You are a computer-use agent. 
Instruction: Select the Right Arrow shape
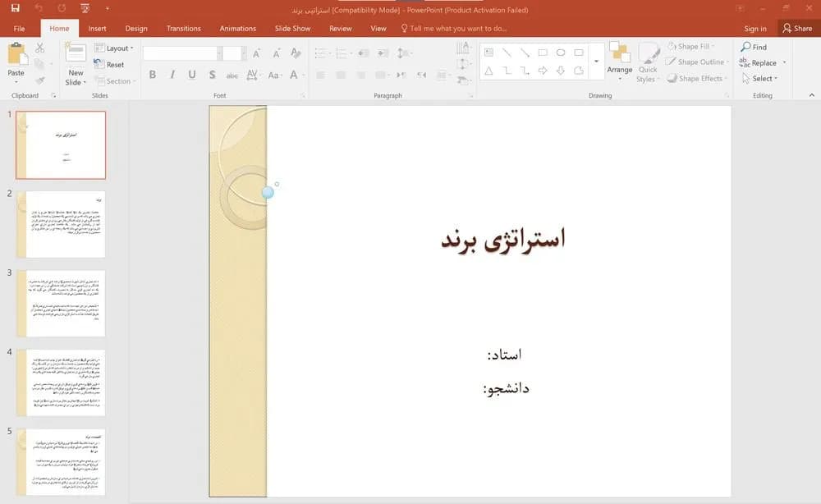click(x=543, y=71)
